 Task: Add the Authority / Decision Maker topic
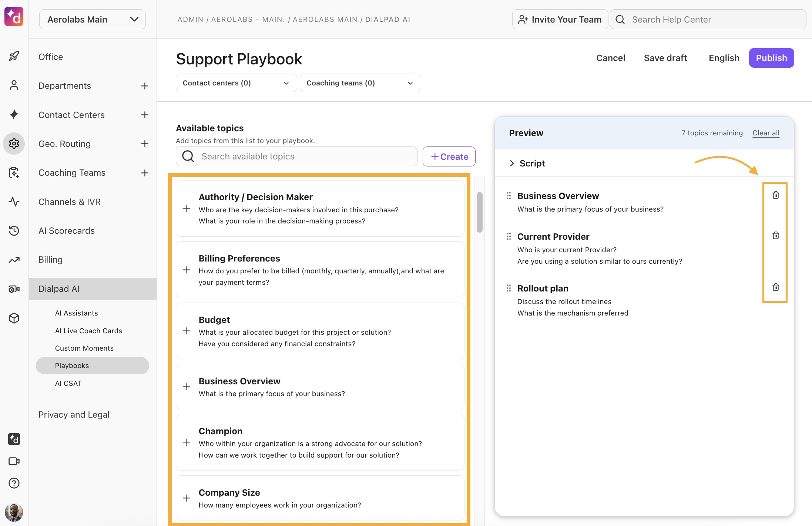187,209
